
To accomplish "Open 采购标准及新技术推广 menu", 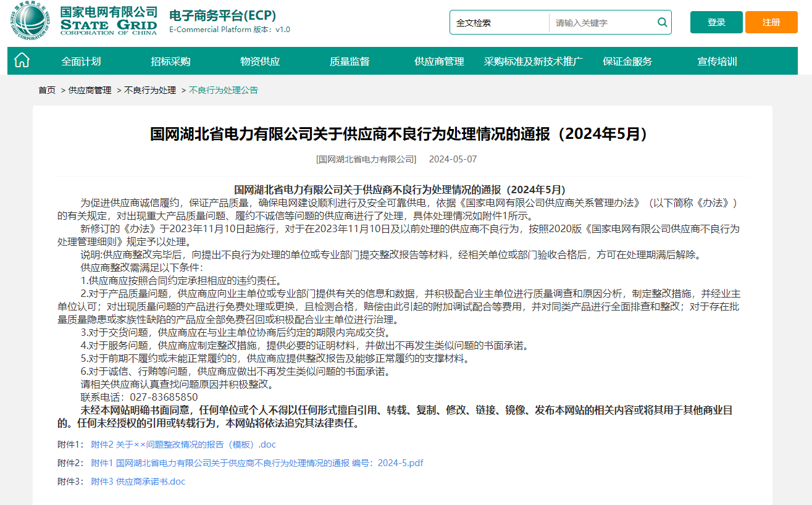I will point(534,61).
